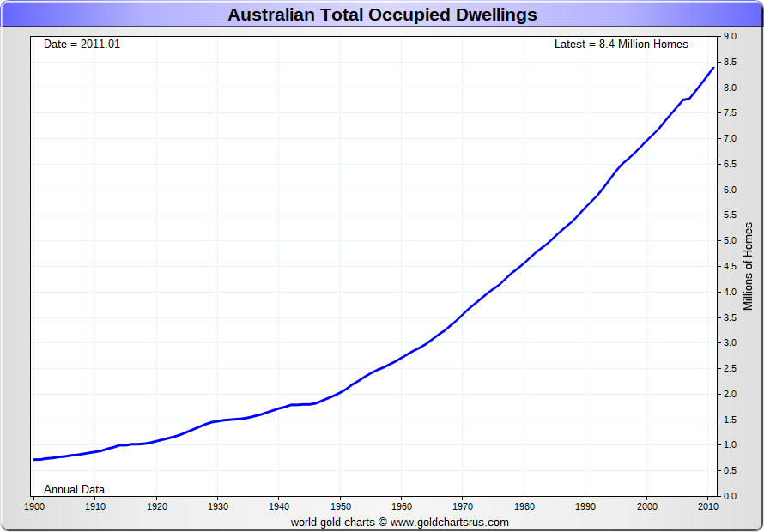Click the blue line's endpoint near 8.4 million
This screenshot has height=532, width=764.
pos(713,68)
